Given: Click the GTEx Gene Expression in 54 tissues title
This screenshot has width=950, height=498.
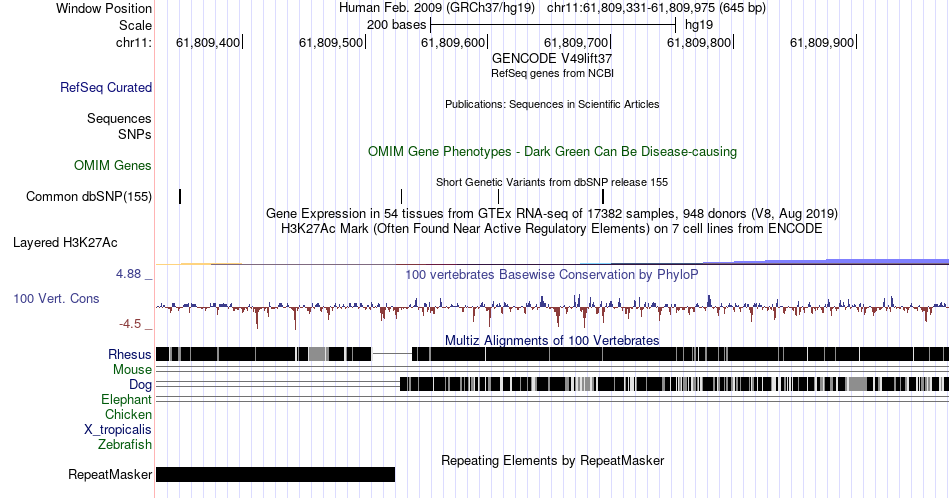Looking at the screenshot, I should [x=552, y=213].
